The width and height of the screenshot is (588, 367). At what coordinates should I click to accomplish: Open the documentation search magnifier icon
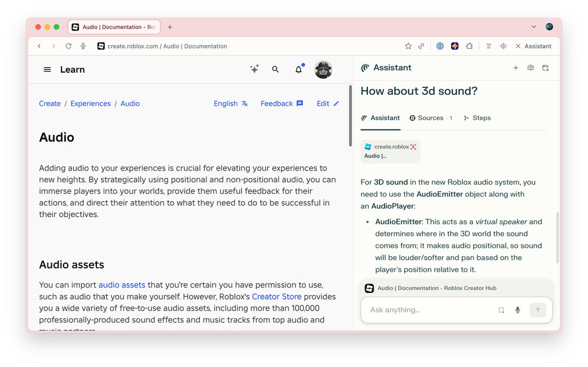pos(275,70)
